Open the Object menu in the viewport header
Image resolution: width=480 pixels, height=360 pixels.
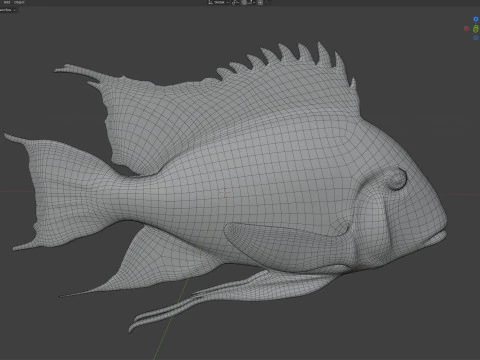19,2
